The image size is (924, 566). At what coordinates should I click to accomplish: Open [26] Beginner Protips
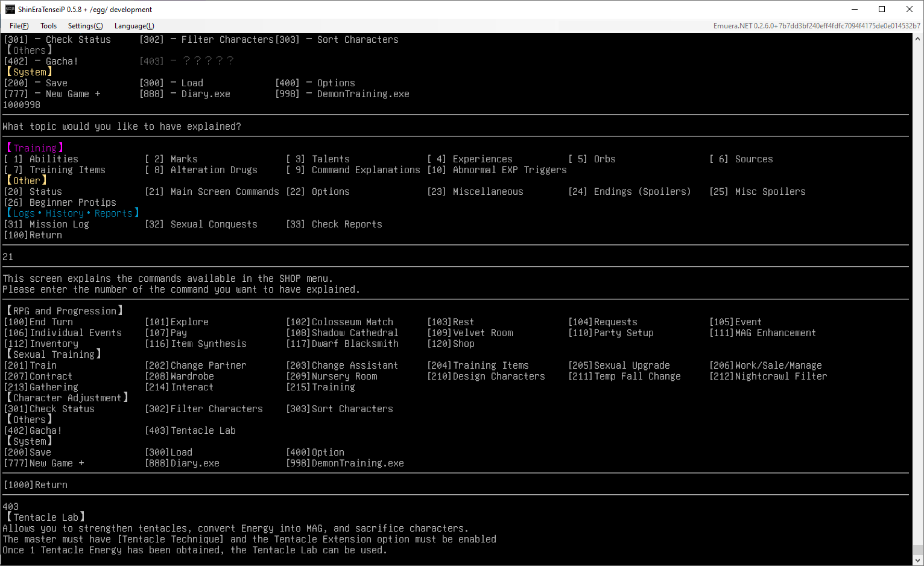60,203
